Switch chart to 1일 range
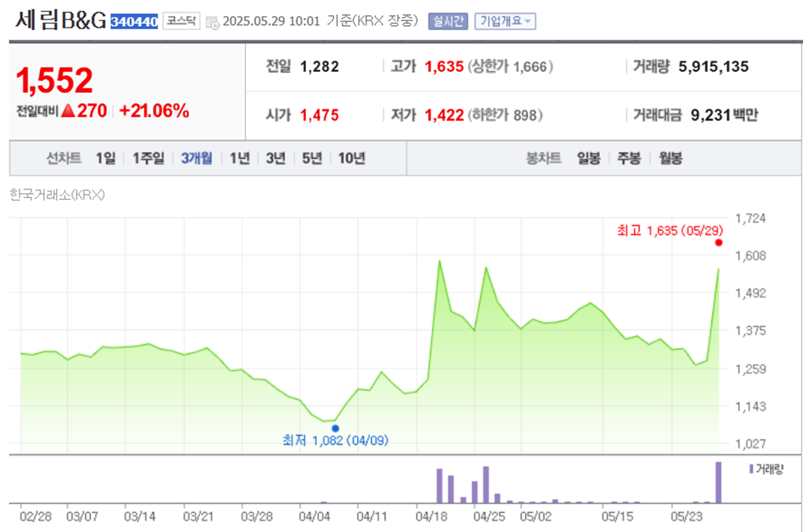803x532 pixels. (106, 158)
